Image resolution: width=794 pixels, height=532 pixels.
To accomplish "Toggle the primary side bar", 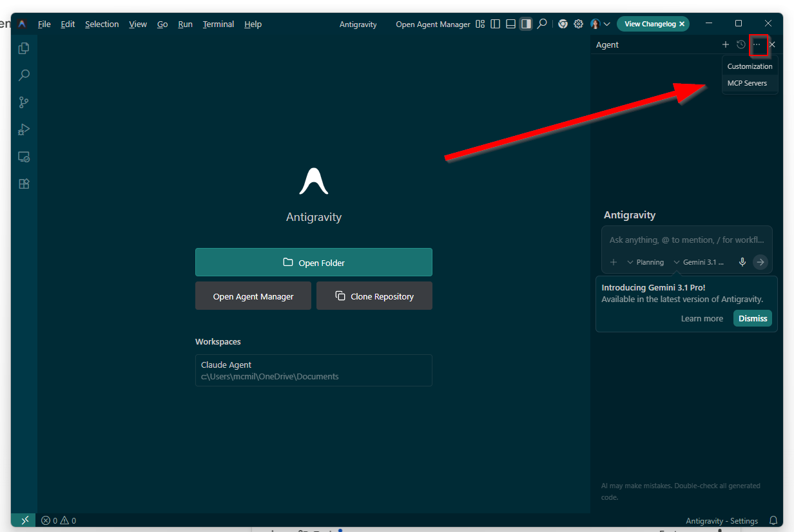I will (x=496, y=24).
